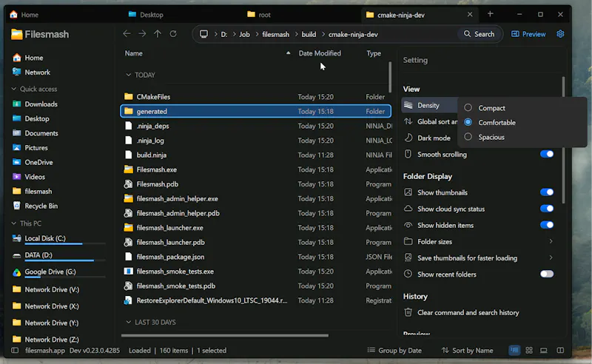
Task: Open the Density setting dropdown
Action: point(430,105)
